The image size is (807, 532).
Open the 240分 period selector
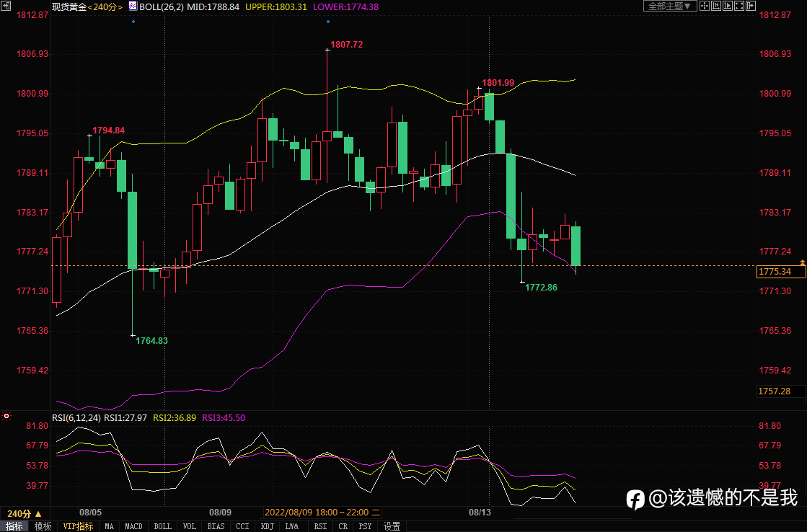click(25, 513)
